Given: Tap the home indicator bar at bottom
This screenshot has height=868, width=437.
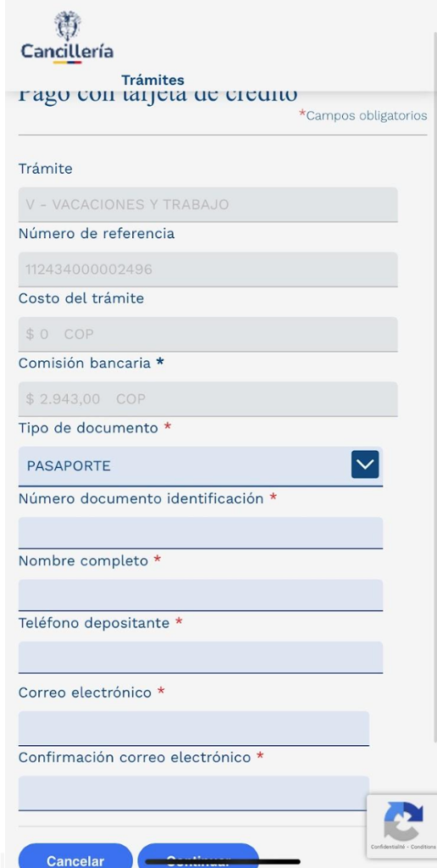Looking at the screenshot, I should pos(222,861).
